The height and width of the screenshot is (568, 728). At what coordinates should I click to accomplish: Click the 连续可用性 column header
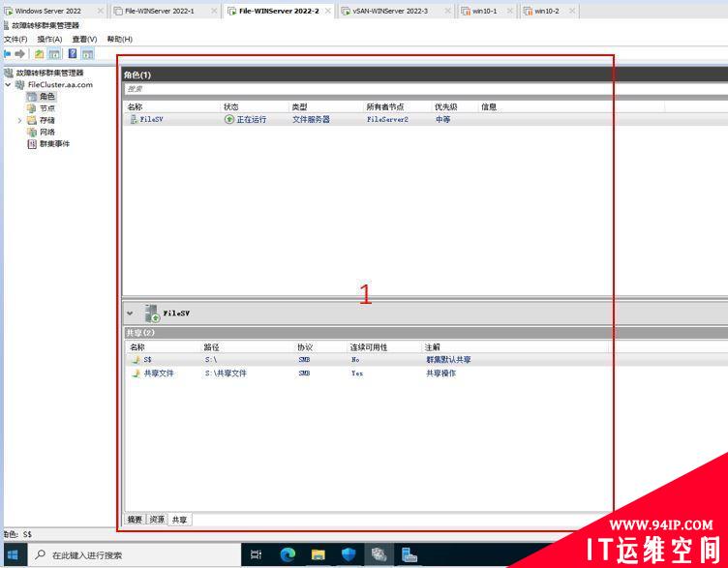(x=368, y=347)
